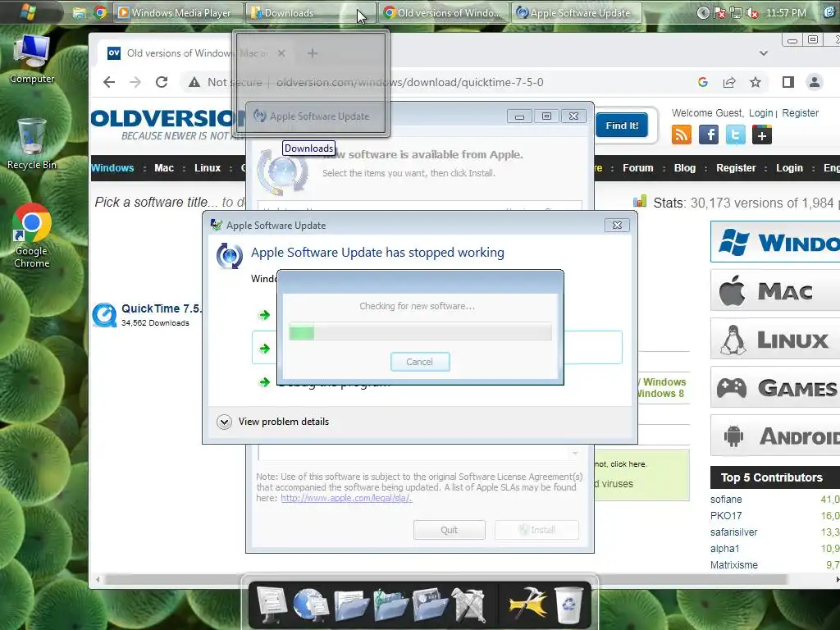Open Computer desktop icon
Screen dimensions: 840x630
point(32,59)
